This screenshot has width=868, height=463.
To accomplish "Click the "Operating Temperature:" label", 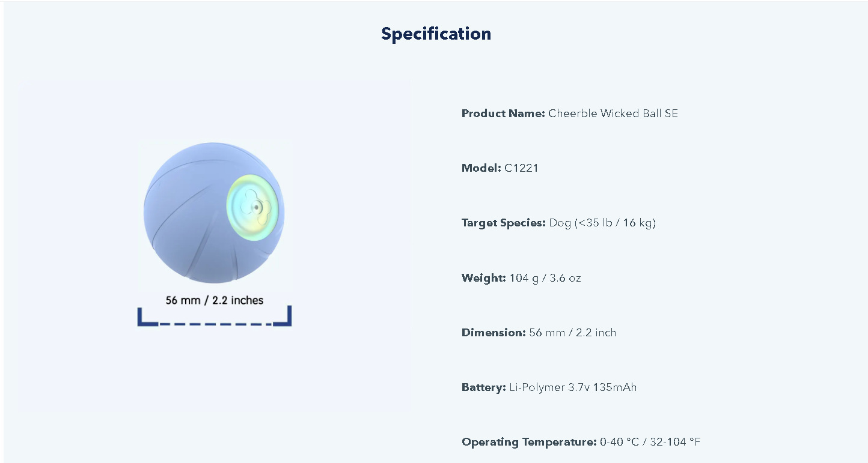I will 529,442.
